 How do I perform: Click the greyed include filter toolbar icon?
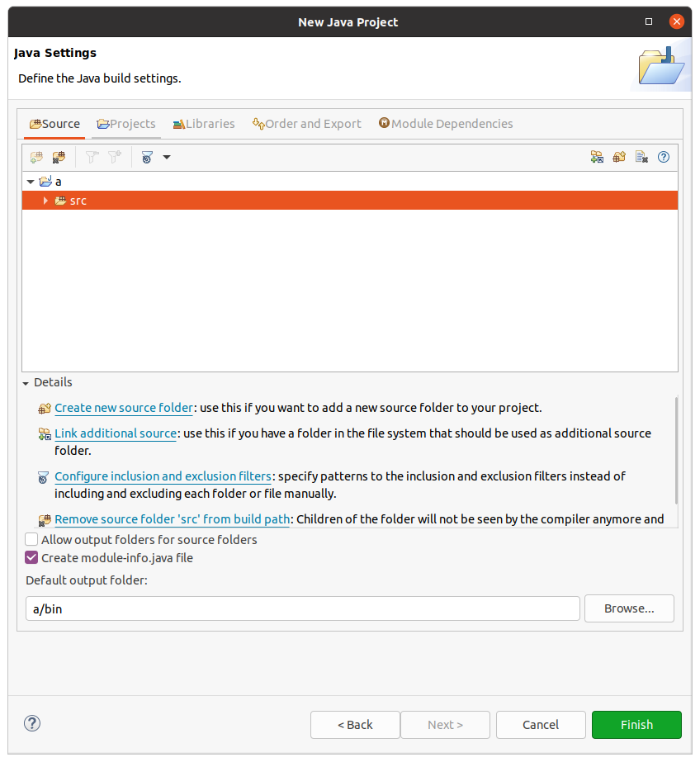(115, 157)
